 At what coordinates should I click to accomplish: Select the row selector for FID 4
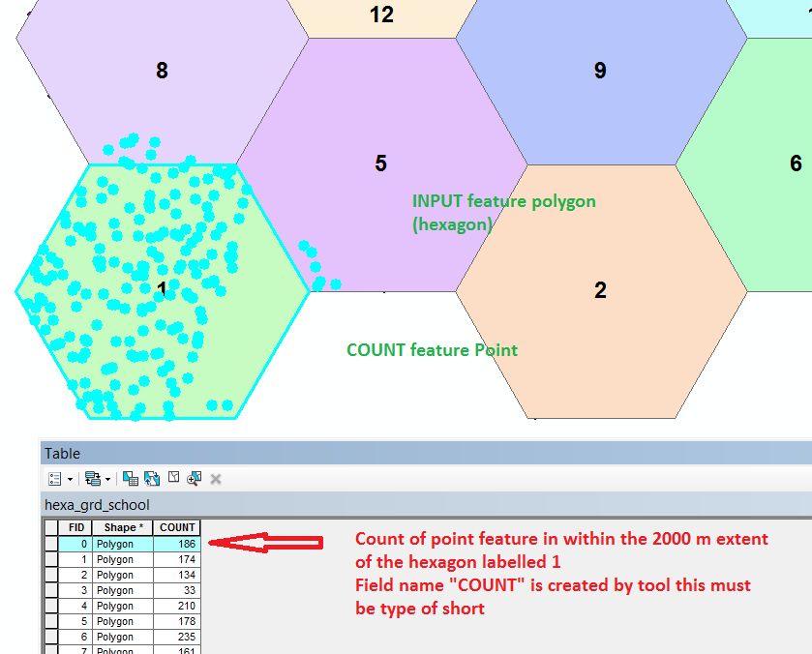coord(51,606)
